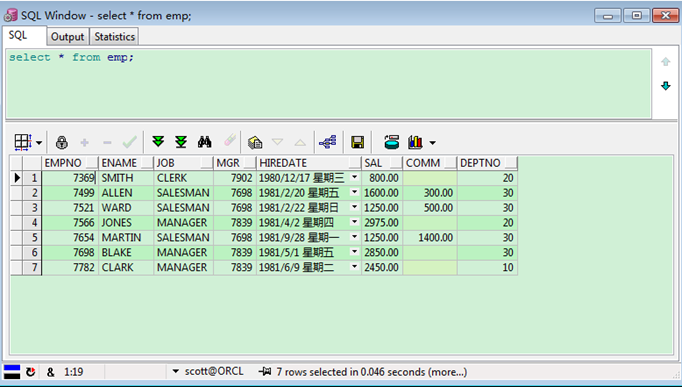Click the EMPNO cell 7782
The image size is (682, 387).
70,267
